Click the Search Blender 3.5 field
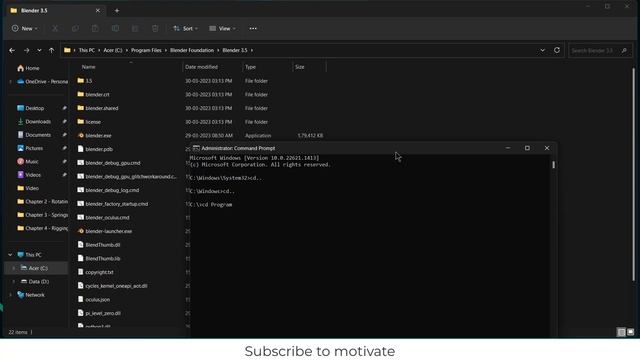Image resolution: width=640 pixels, height=360 pixels. tap(599, 51)
